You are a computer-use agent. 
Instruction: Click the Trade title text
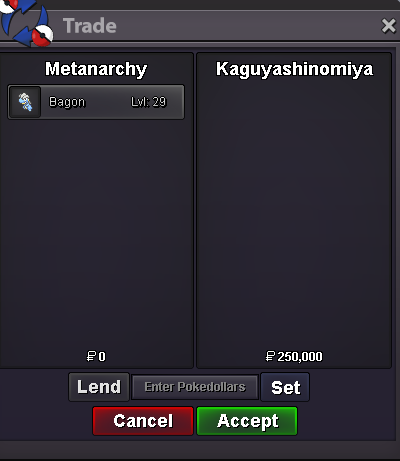90,26
